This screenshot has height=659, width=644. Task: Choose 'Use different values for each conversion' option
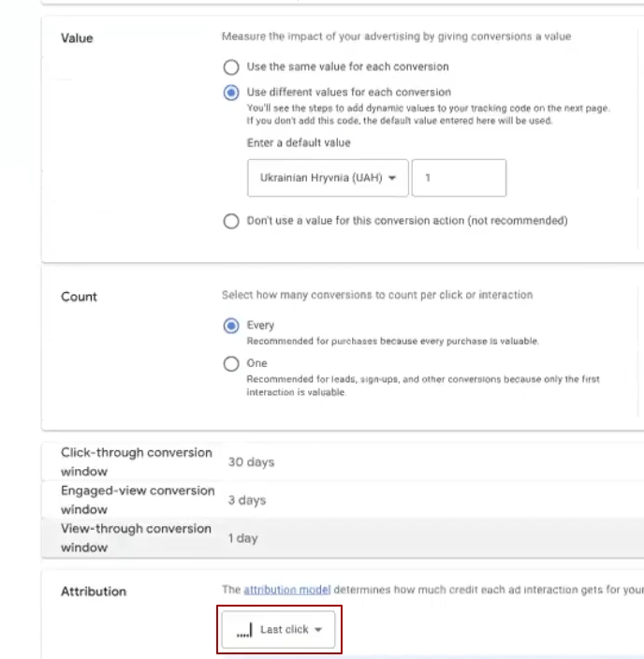coord(230,93)
